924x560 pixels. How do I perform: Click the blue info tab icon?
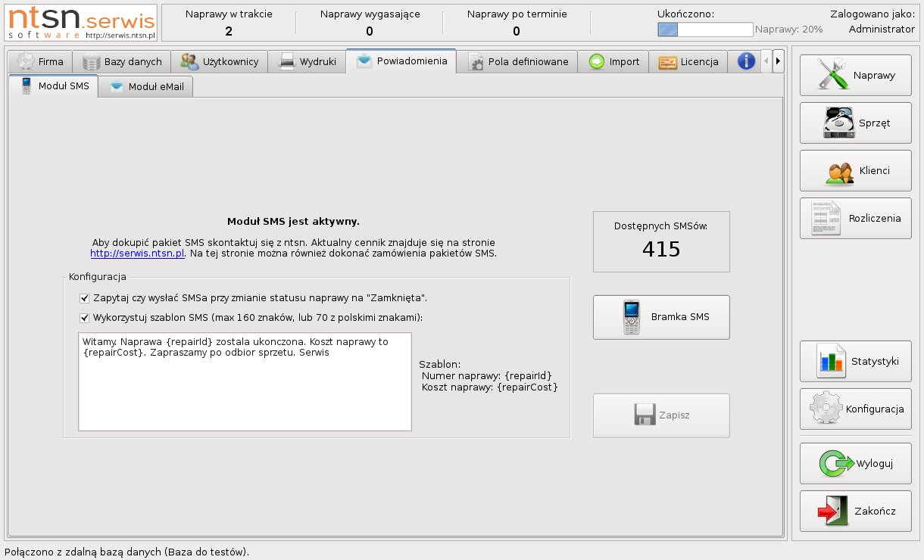tap(746, 61)
